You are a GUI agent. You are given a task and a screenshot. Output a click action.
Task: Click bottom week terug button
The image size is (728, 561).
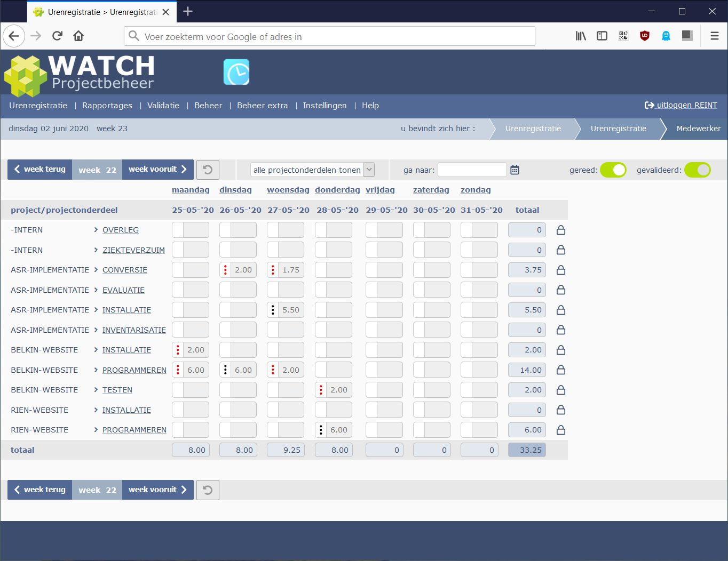pyautogui.click(x=40, y=490)
